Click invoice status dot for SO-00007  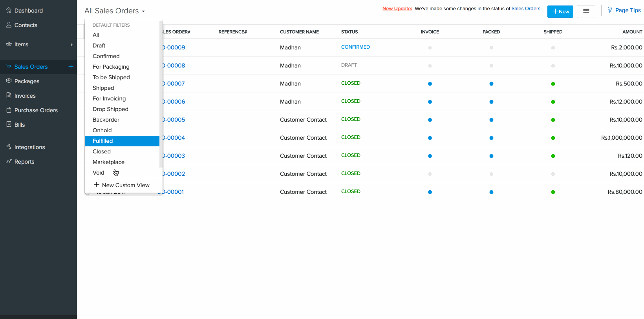tap(430, 84)
